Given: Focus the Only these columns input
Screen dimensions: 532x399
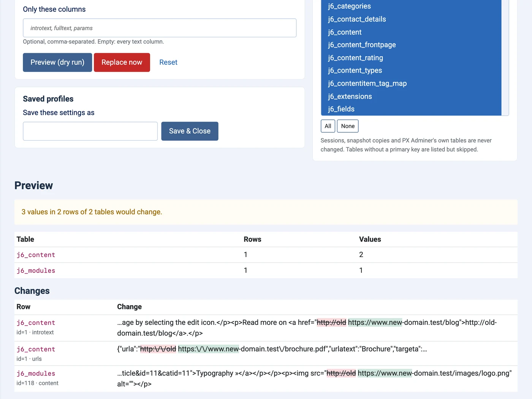Looking at the screenshot, I should tap(160, 28).
